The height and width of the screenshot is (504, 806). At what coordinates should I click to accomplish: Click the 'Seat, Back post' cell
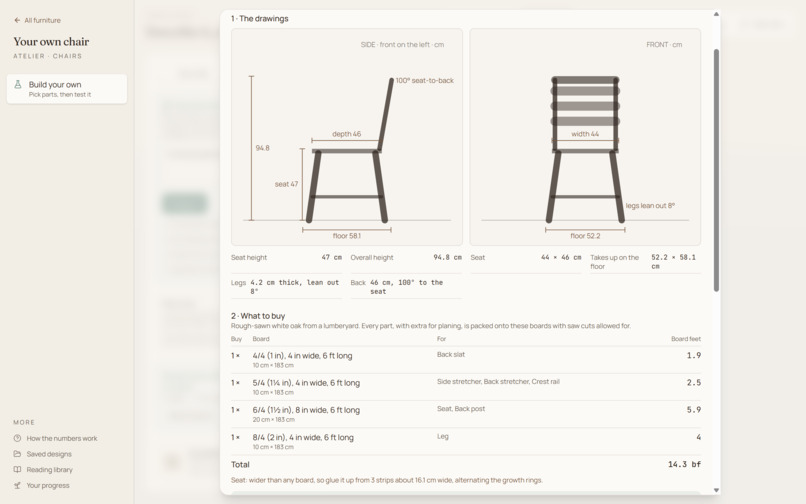461,409
